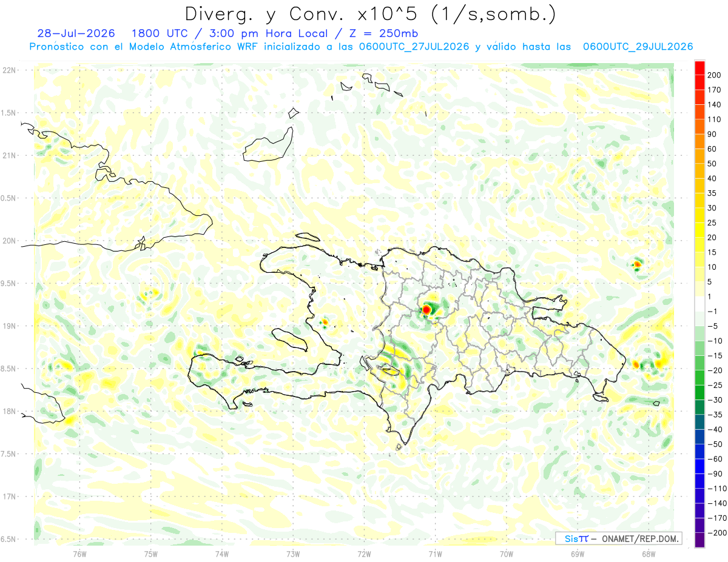This screenshot has width=728, height=562.
Task: Click the dark purple bottom colorbar band
Action: point(700,540)
